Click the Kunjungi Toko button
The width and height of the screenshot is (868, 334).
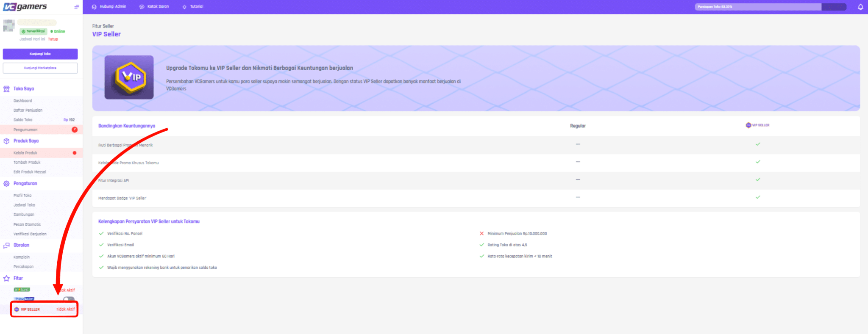click(x=40, y=54)
